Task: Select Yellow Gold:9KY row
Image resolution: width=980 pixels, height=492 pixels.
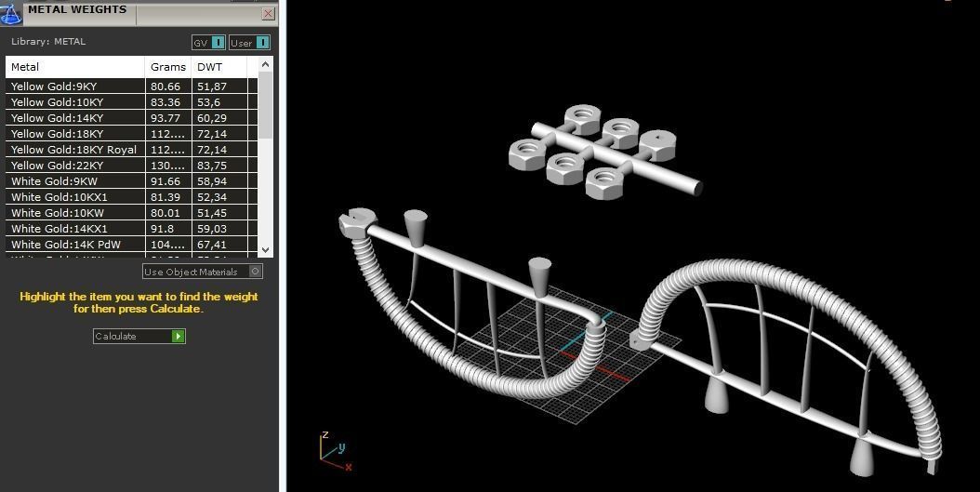Action: tap(132, 86)
